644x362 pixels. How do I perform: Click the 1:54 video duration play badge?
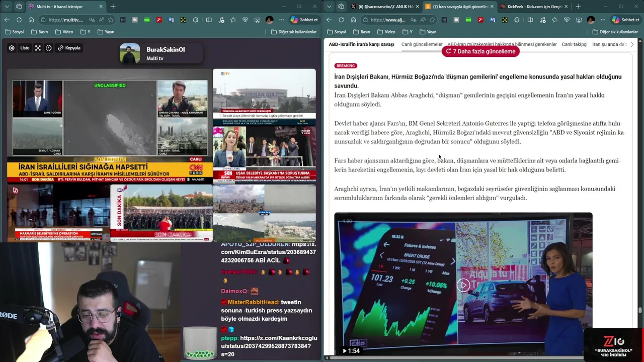tap(351, 351)
